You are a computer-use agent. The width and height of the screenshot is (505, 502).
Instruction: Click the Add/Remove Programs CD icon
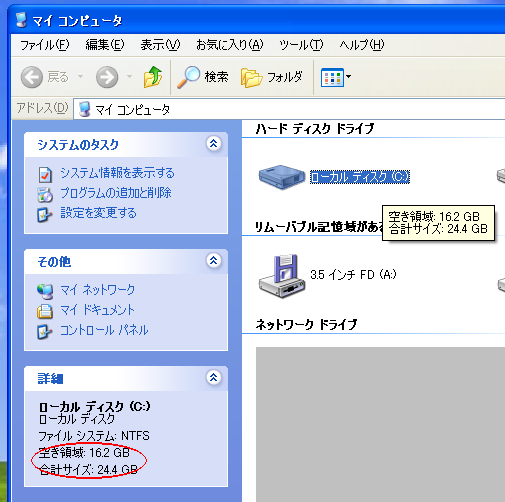45,195
